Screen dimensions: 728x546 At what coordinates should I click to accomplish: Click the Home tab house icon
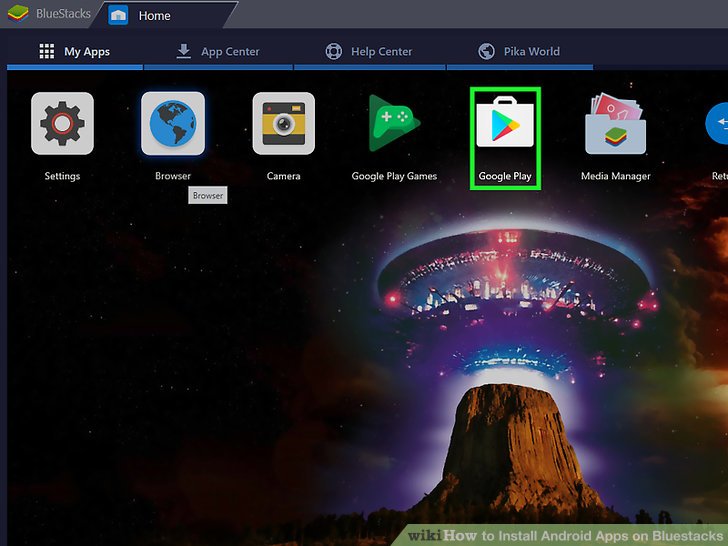click(118, 15)
